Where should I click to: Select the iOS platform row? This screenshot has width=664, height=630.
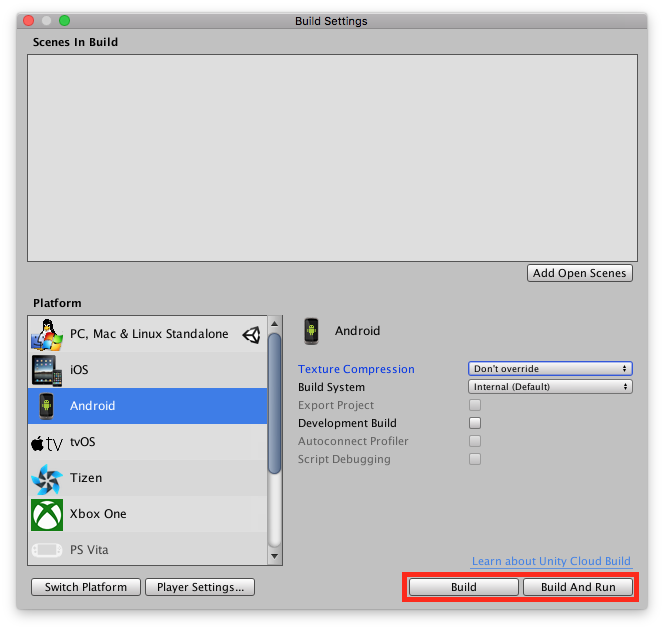(x=147, y=370)
